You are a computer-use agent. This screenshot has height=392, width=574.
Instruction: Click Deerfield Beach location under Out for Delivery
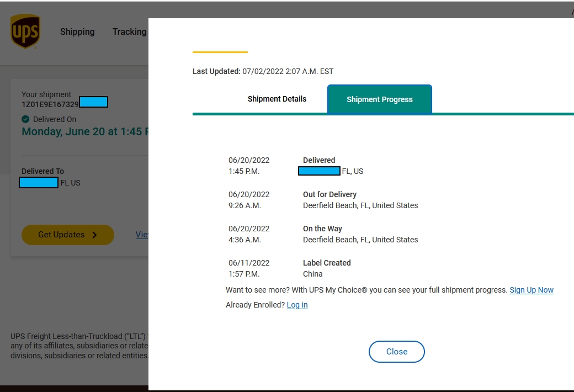tap(360, 205)
